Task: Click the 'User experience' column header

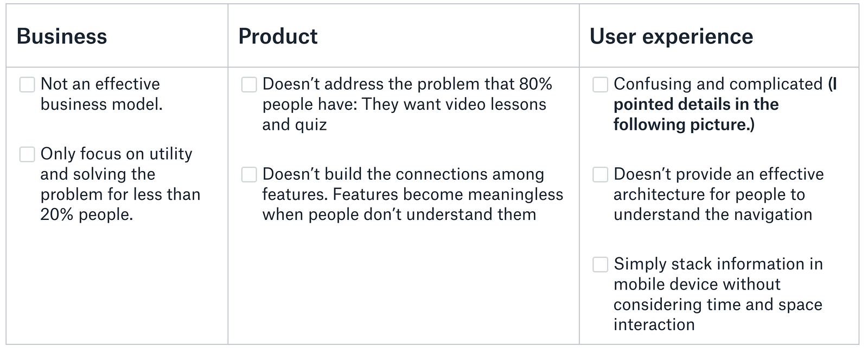Action: coord(671,36)
